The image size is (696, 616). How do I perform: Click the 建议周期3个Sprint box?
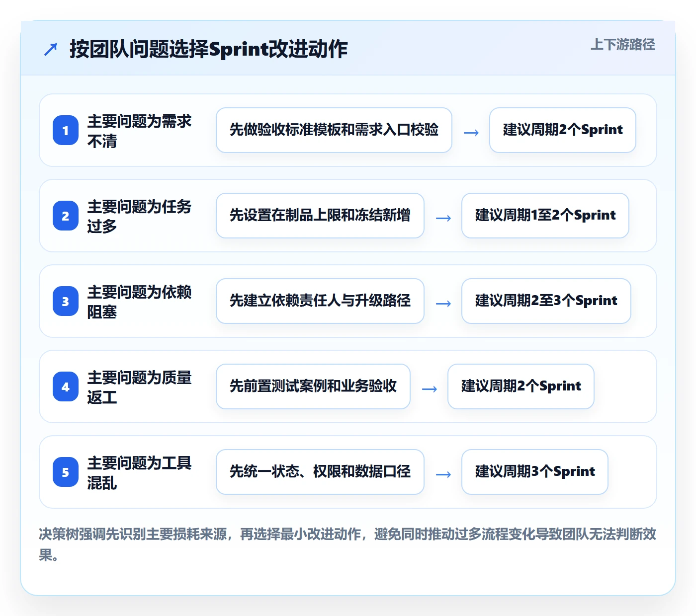pos(535,472)
